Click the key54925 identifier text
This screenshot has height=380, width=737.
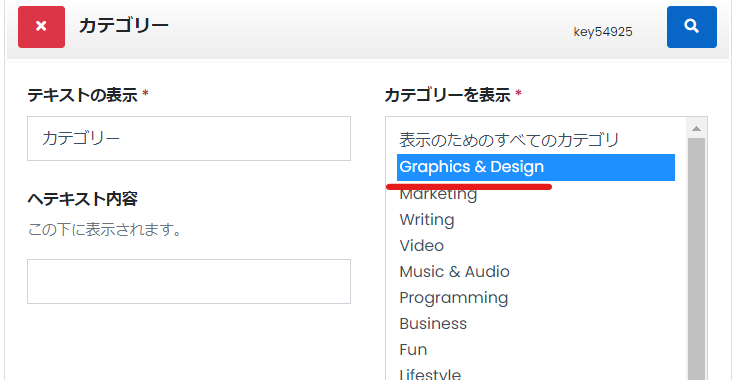coord(603,32)
